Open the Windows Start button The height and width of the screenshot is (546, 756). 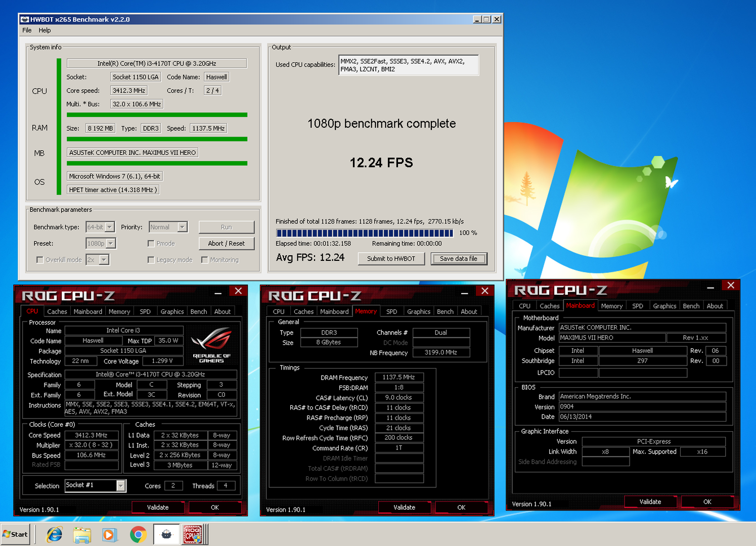click(x=16, y=534)
